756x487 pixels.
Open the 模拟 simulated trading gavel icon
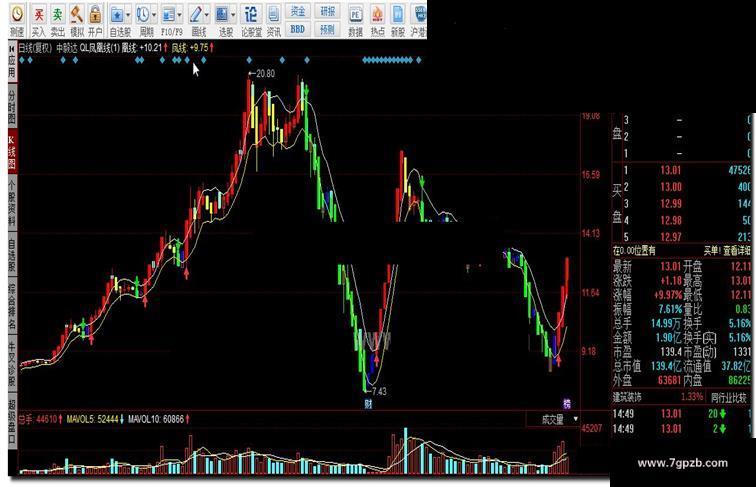coord(77,14)
